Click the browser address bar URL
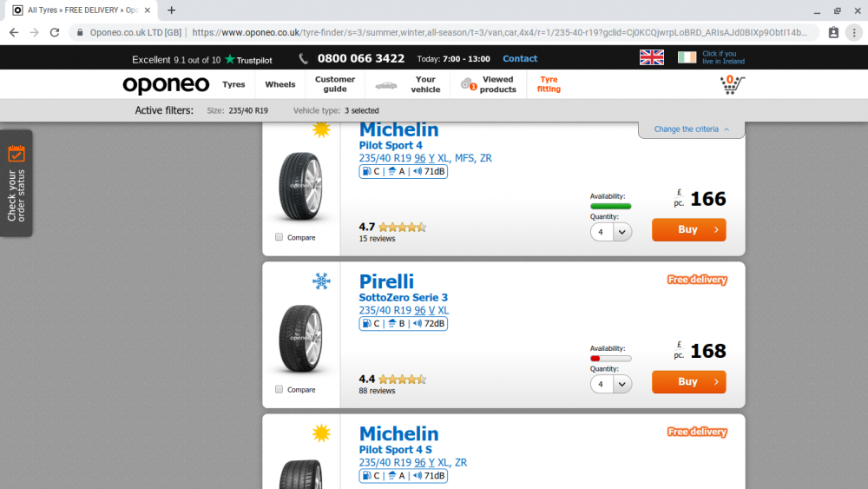The width and height of the screenshot is (868, 489). 499,33
